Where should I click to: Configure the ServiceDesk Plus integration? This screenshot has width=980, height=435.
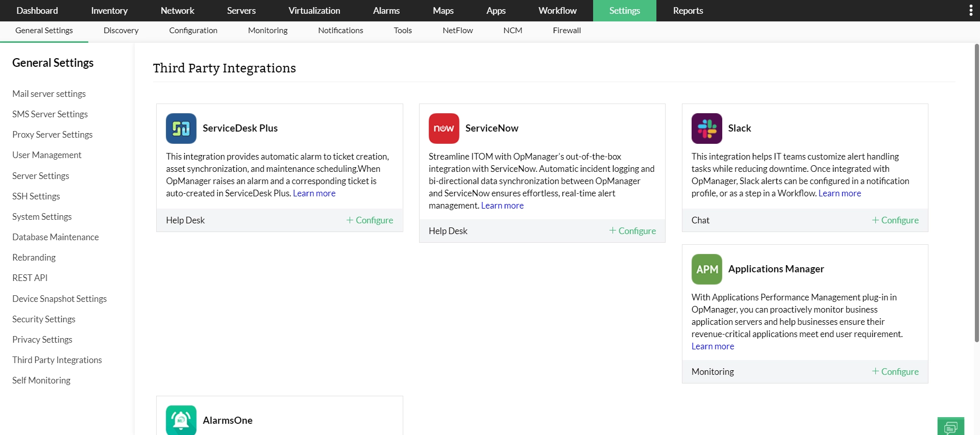[370, 220]
